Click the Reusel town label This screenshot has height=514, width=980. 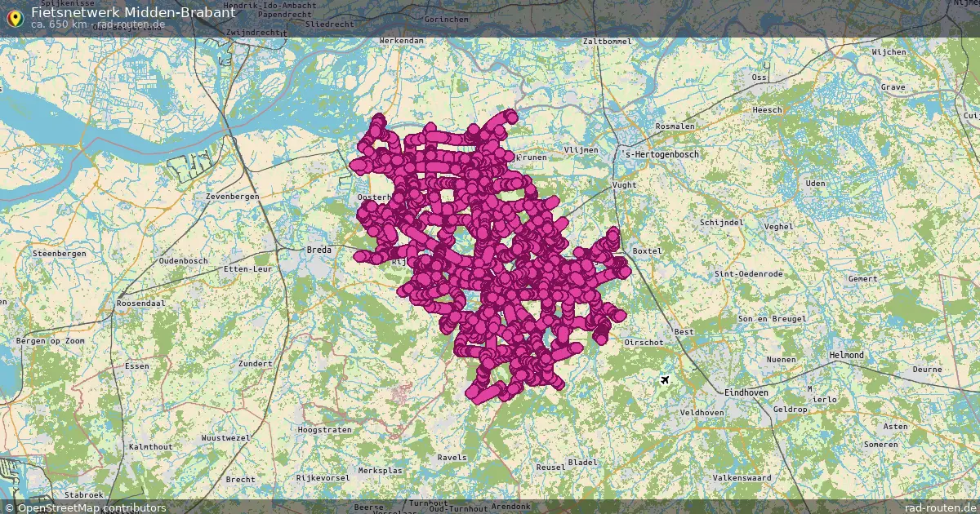(550, 467)
